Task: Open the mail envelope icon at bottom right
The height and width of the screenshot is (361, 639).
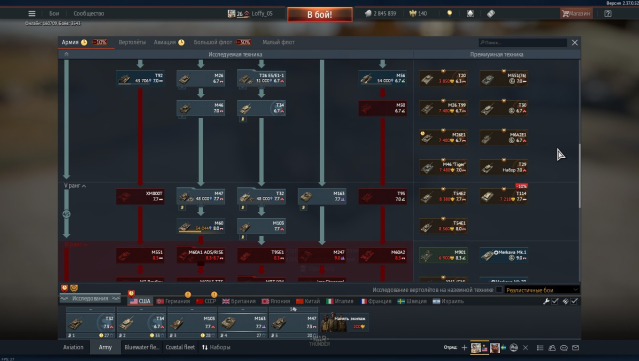Action: (575, 348)
